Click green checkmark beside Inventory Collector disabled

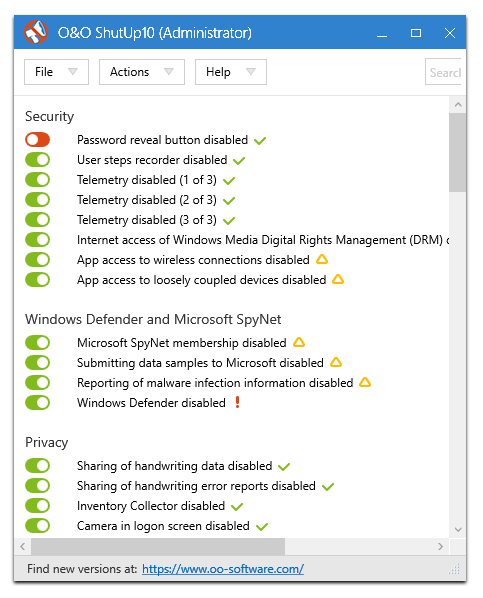(x=237, y=506)
